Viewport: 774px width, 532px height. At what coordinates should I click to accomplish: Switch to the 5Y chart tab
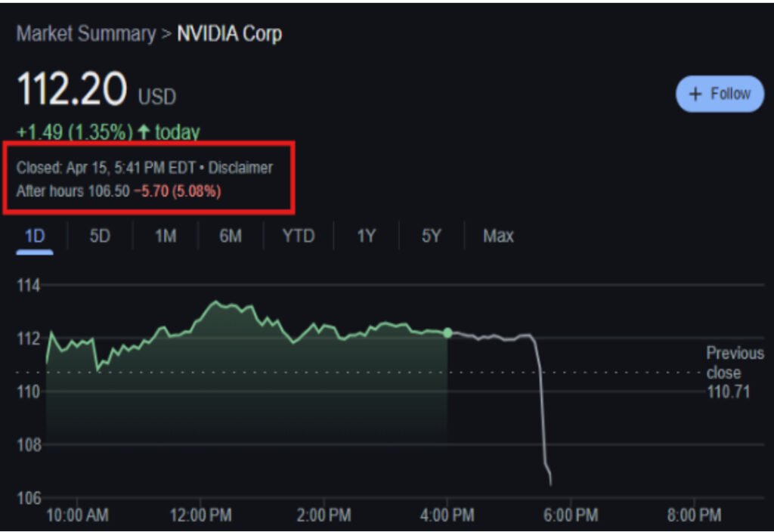(431, 236)
